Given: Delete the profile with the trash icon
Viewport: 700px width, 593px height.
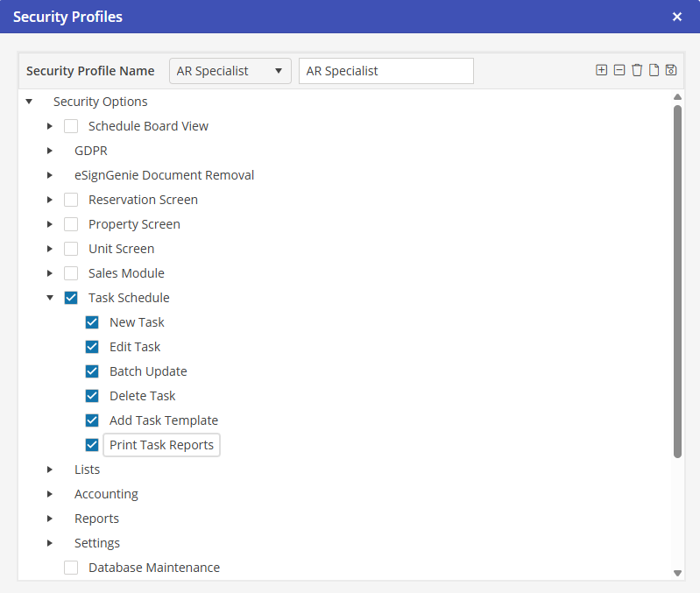Looking at the screenshot, I should [637, 70].
